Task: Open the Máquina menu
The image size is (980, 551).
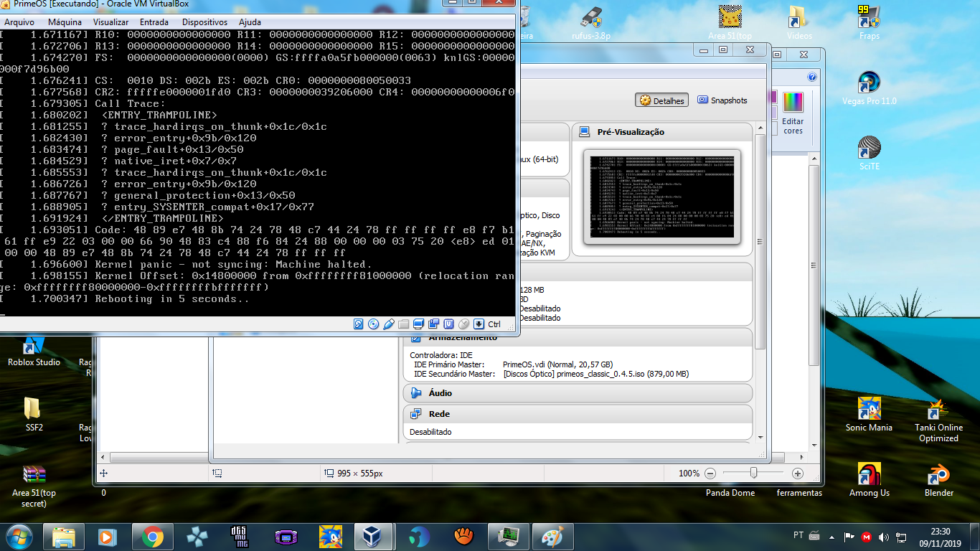Action: 65,22
